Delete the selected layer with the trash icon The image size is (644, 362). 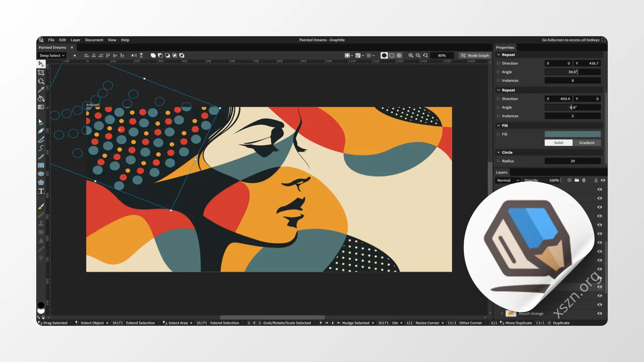[584, 180]
